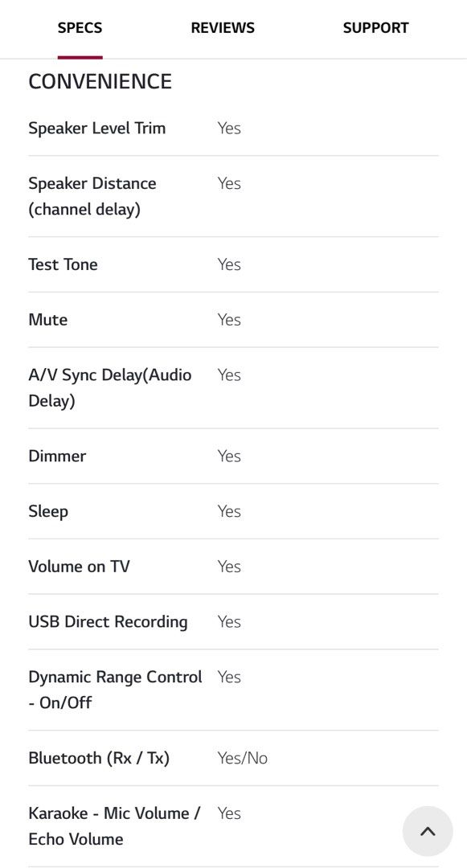Screen dimensions: 467x868
Task: Select A/V Sync Delay(Audio Delay) label
Action: coord(110,387)
